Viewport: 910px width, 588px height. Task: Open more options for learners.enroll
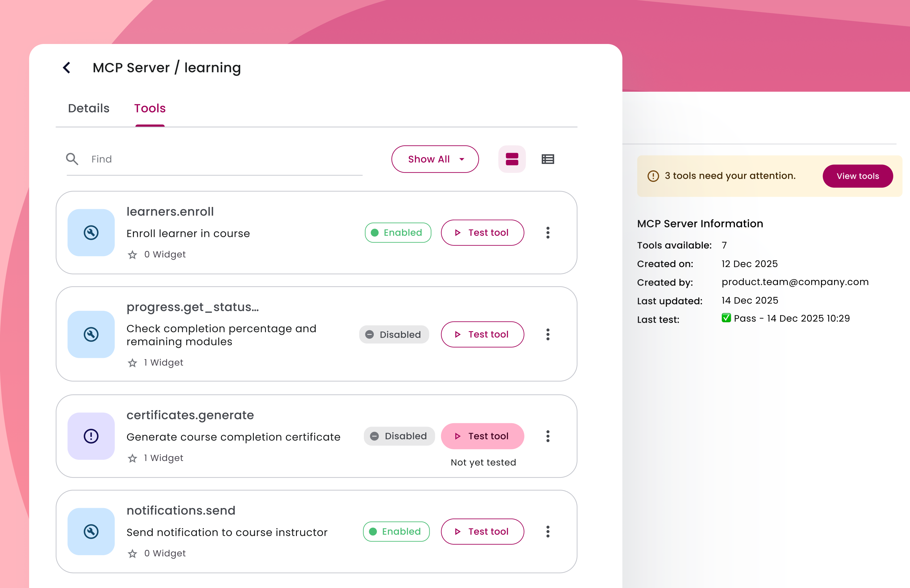click(x=547, y=233)
